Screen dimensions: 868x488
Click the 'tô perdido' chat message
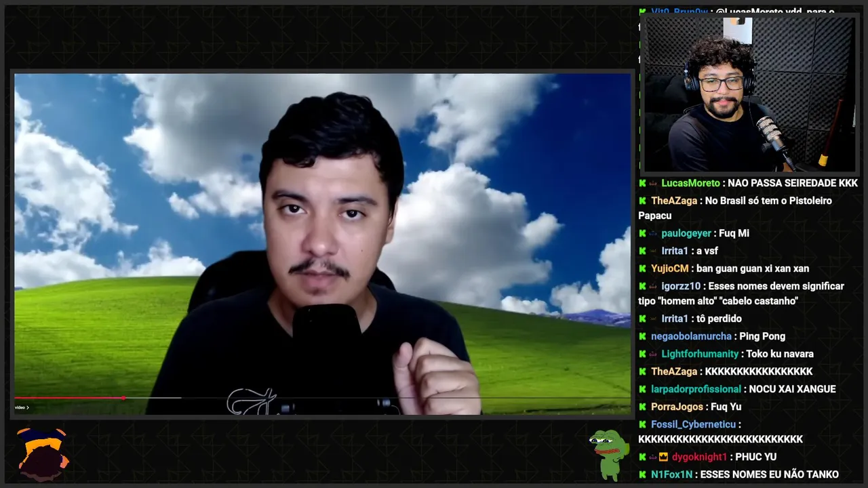[x=718, y=319]
